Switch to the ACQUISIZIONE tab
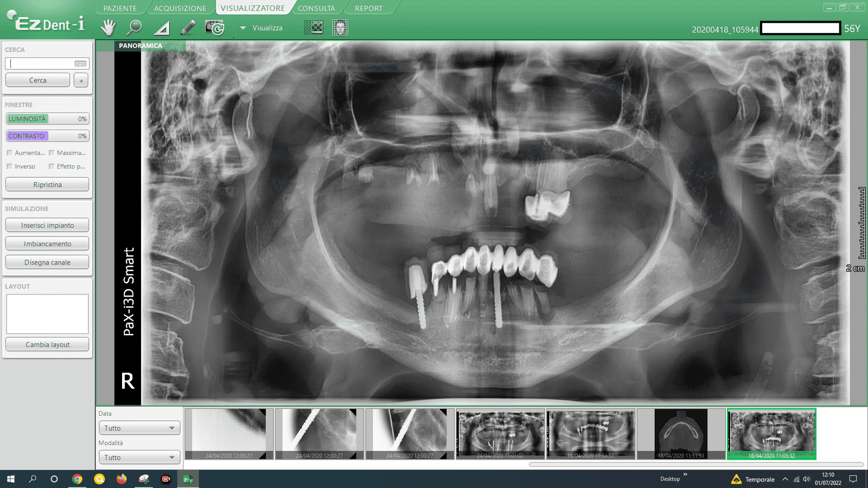 [180, 8]
